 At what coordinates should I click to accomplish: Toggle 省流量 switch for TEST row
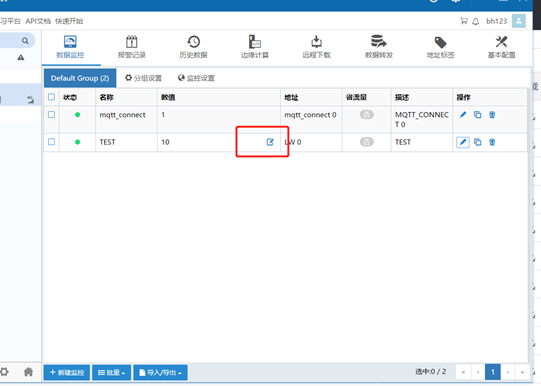[x=367, y=142]
